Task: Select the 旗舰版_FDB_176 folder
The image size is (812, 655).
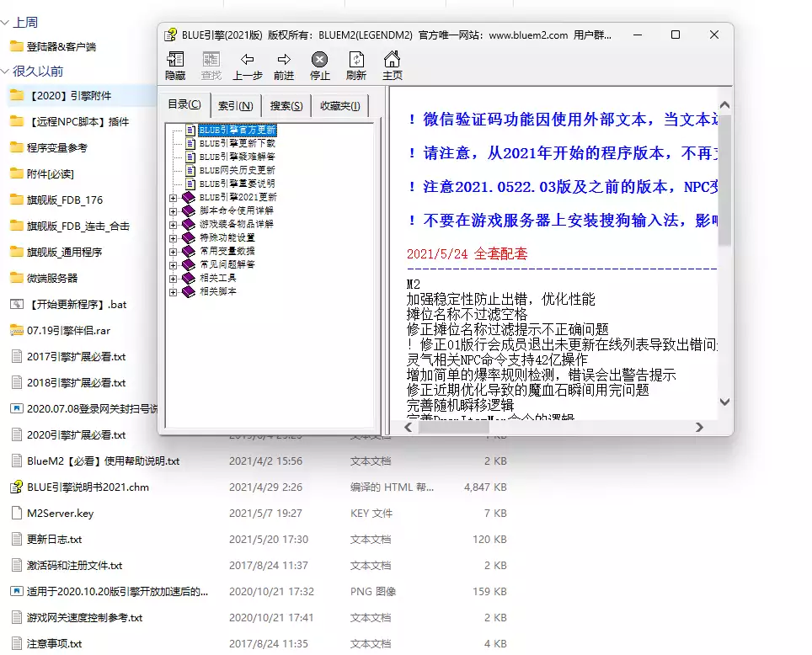Action: pyautogui.click(x=65, y=200)
